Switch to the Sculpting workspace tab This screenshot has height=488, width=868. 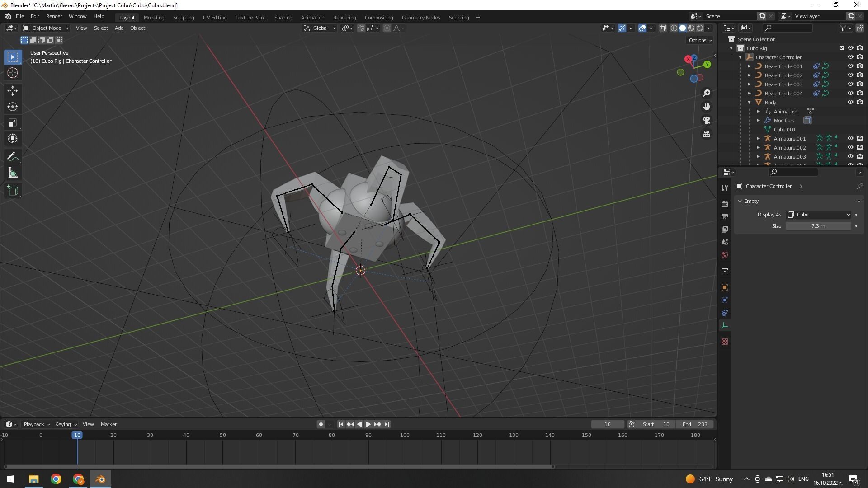tap(184, 18)
